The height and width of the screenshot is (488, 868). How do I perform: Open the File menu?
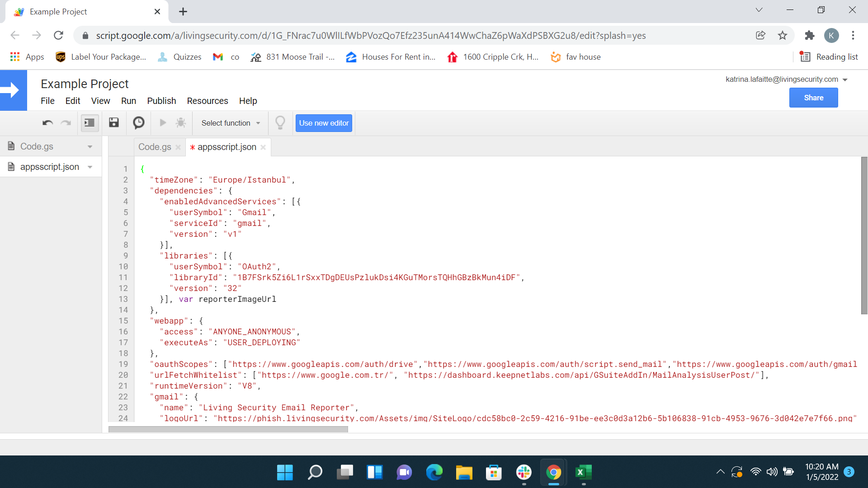(x=47, y=101)
